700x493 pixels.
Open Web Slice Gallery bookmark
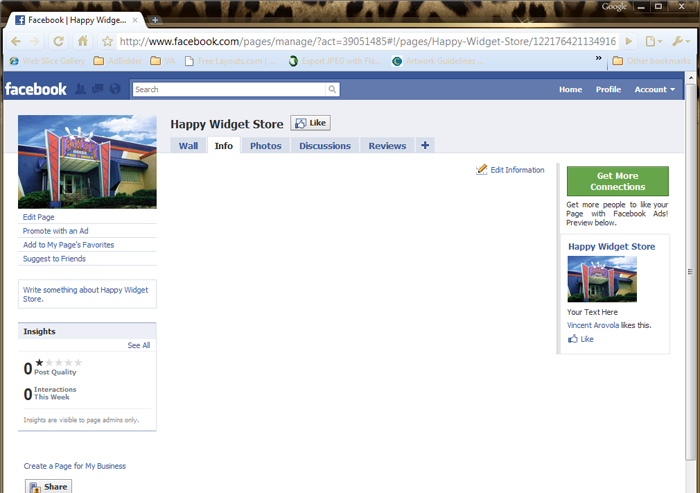(x=47, y=61)
